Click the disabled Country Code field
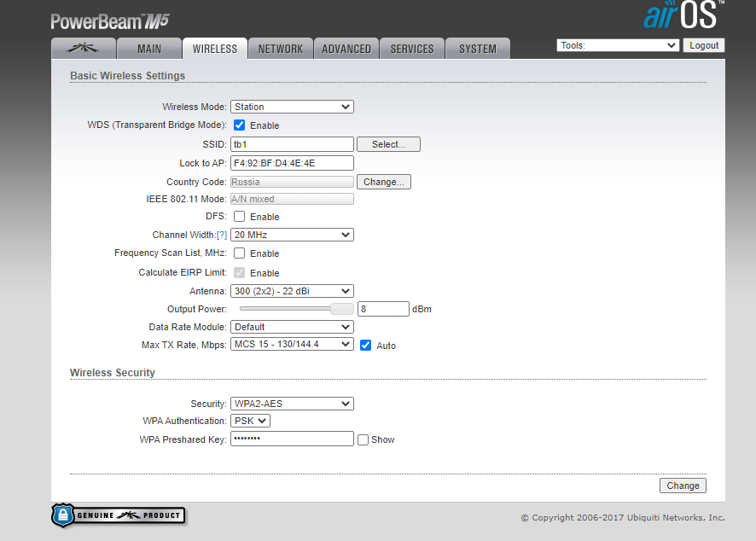756x541 pixels. click(x=292, y=182)
